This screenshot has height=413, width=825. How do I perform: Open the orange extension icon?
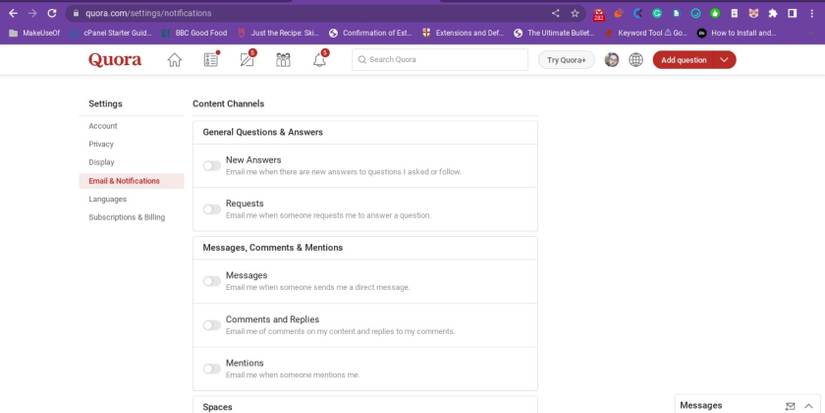click(x=618, y=14)
